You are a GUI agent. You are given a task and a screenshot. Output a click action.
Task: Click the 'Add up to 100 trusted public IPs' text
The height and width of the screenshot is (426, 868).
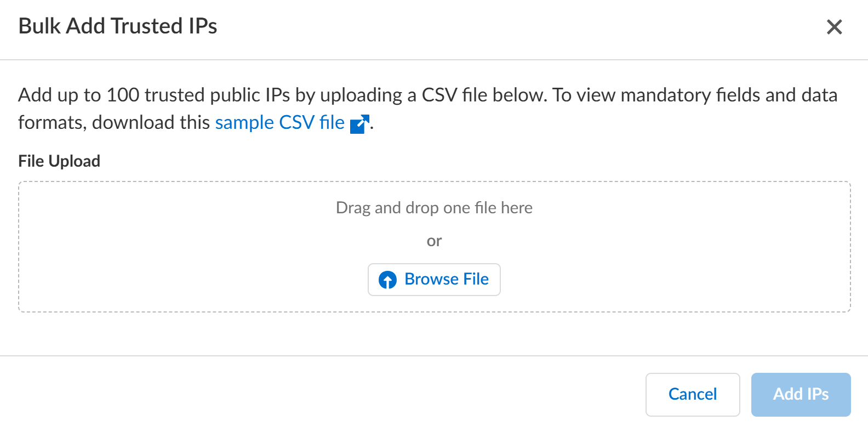(x=153, y=95)
